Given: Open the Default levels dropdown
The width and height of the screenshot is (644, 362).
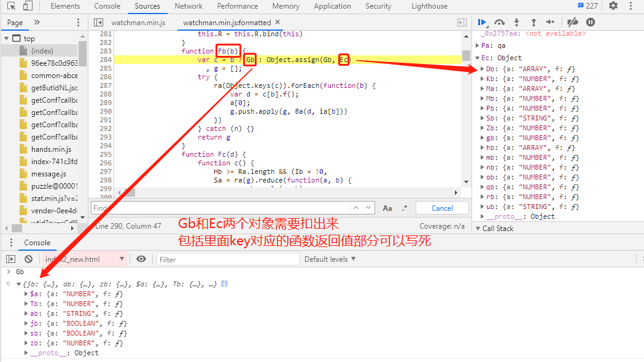Looking at the screenshot, I should point(330,259).
